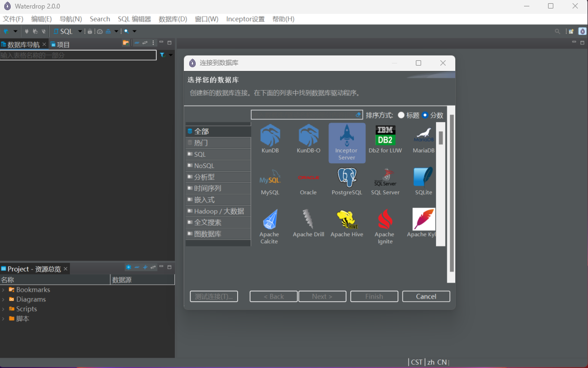Click the < Back button
The height and width of the screenshot is (368, 588).
tap(273, 297)
